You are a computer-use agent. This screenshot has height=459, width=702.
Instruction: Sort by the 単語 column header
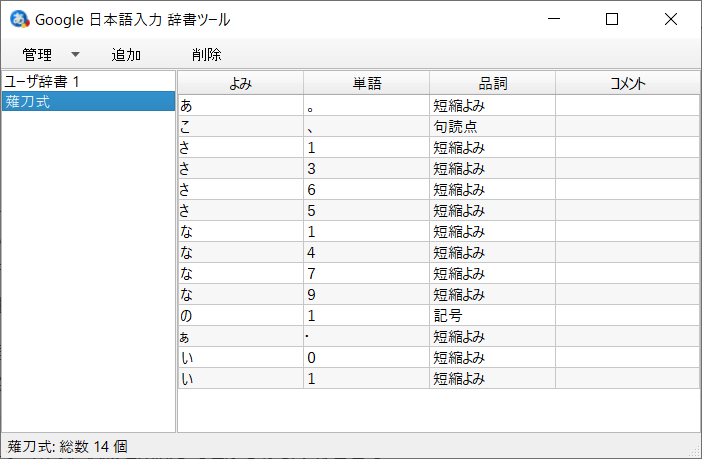367,83
